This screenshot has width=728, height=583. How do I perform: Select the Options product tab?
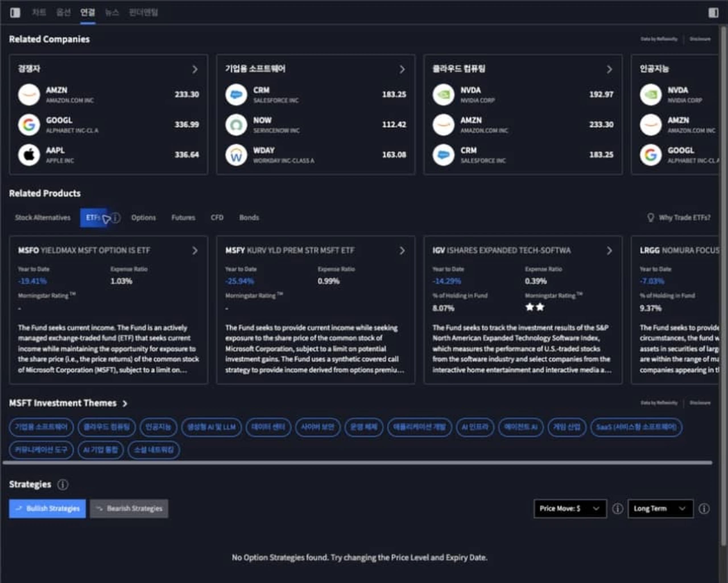tap(144, 218)
